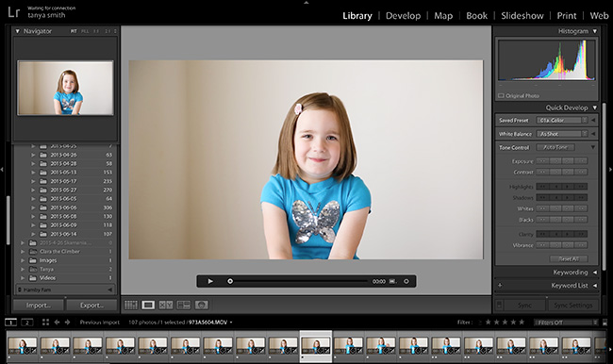Expand the Saved Preset section triangle
This screenshot has height=364, width=613.
click(593, 121)
